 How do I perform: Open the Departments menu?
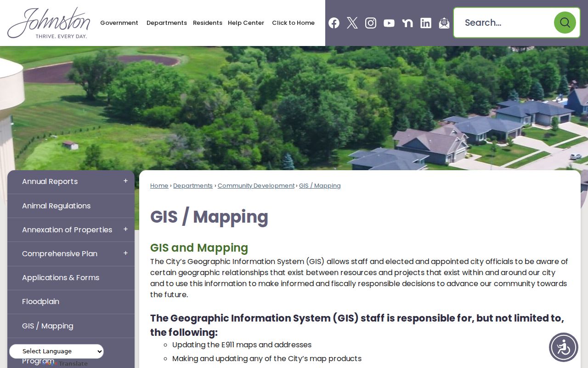[x=167, y=23]
